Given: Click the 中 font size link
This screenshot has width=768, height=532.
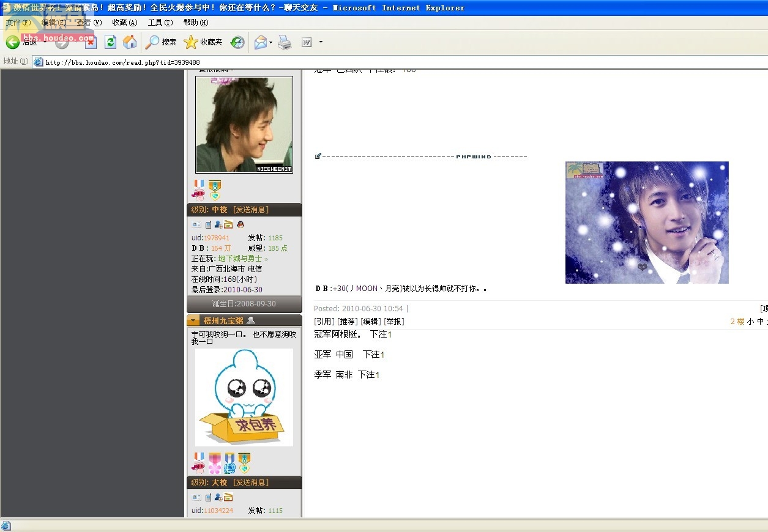Looking at the screenshot, I should (761, 321).
